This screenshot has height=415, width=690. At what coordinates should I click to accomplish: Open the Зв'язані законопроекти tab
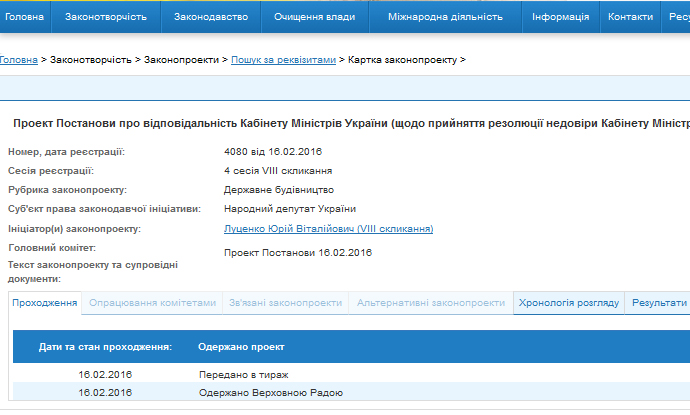pyautogui.click(x=285, y=303)
